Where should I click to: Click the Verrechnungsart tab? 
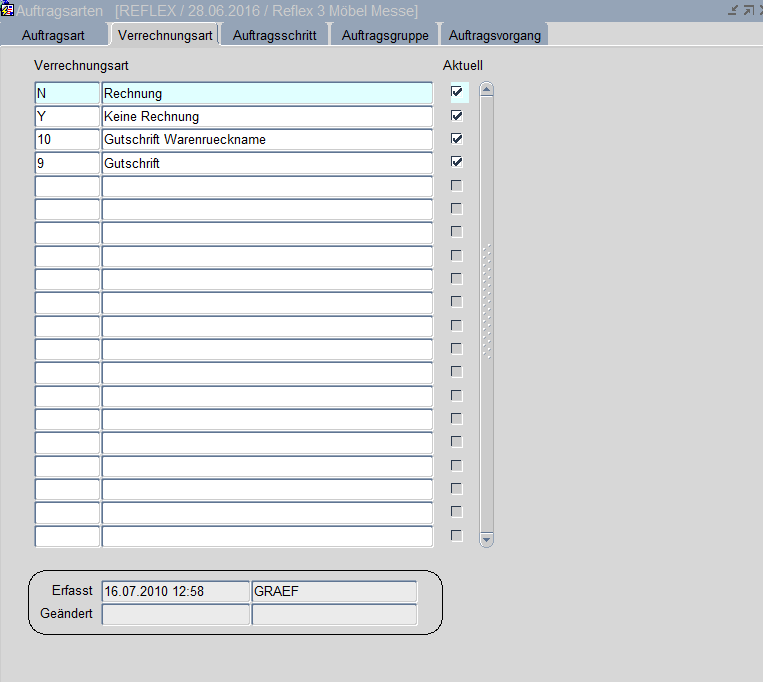point(165,35)
